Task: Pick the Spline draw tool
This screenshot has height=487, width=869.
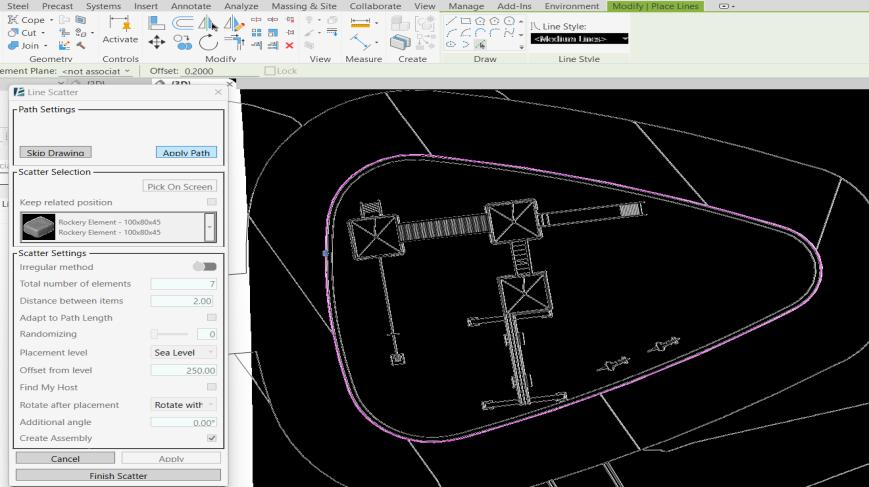Action: coord(509,33)
